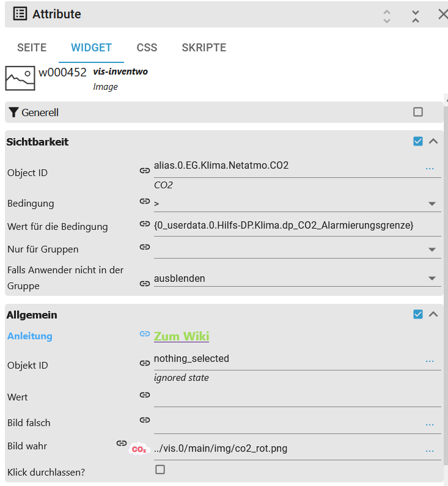Viewport: 448px width, 486px height.
Task: Click the CO2 image thumbnail preview
Action: (x=139, y=449)
